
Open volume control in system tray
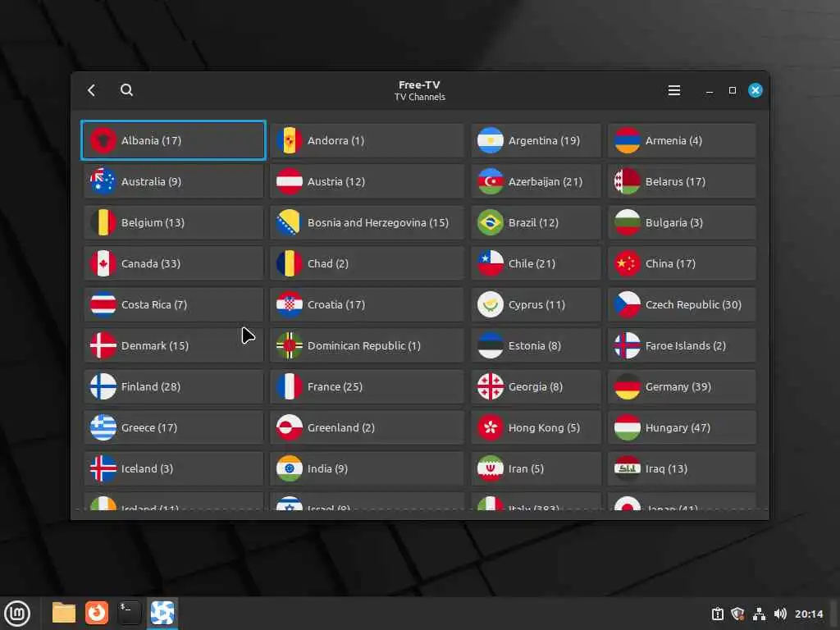[x=780, y=614]
